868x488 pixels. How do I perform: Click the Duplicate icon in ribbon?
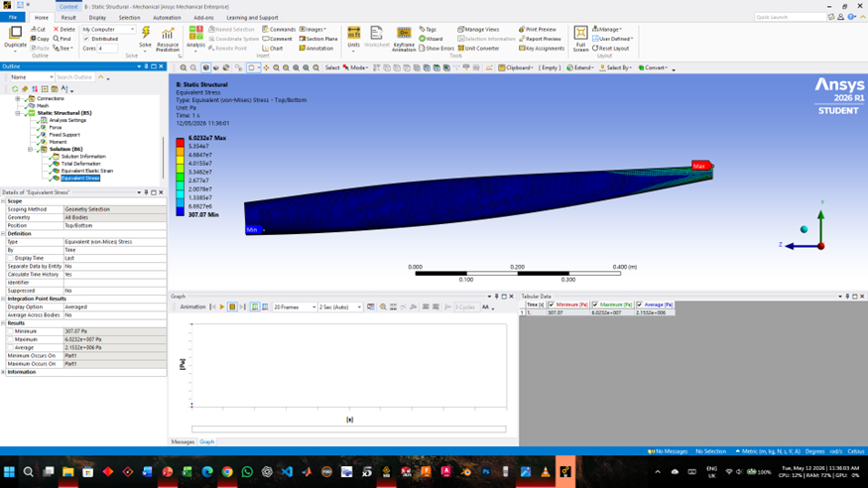tap(15, 37)
